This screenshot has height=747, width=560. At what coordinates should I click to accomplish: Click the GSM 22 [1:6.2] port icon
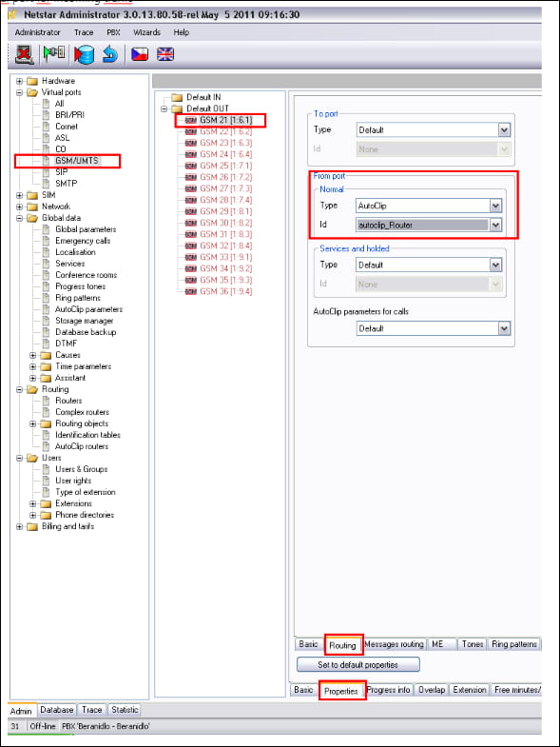click(x=190, y=132)
